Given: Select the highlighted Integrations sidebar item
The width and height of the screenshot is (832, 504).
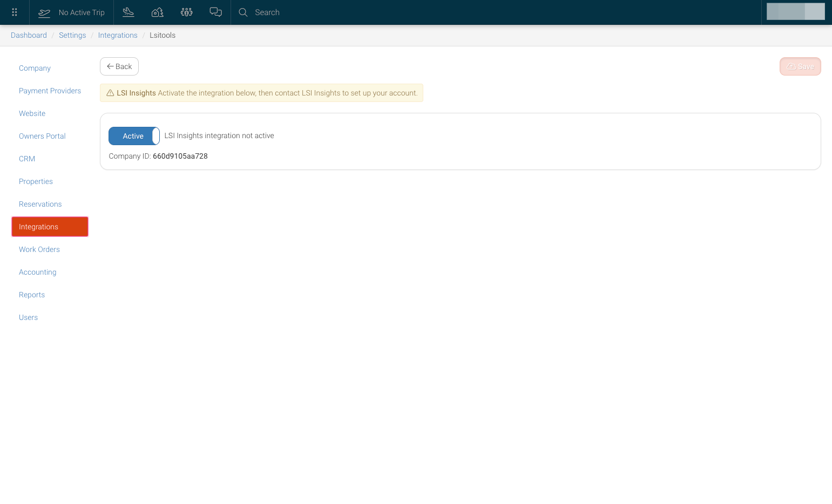Looking at the screenshot, I should (x=50, y=227).
